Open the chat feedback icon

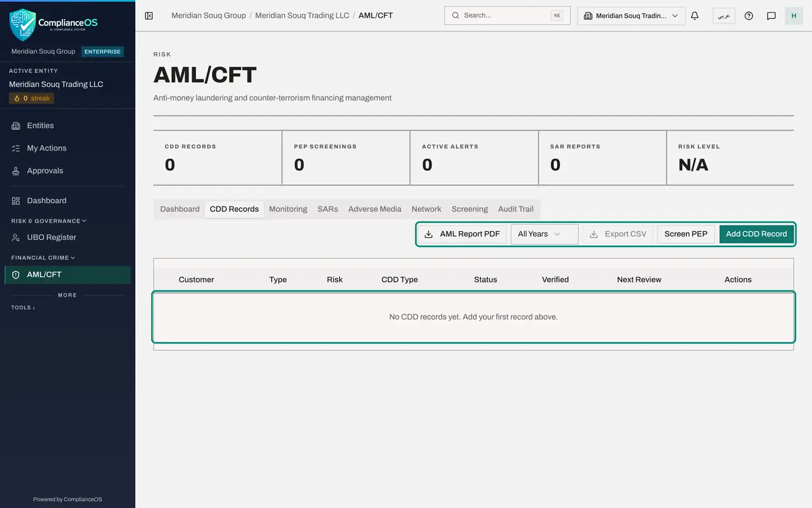coord(771,16)
